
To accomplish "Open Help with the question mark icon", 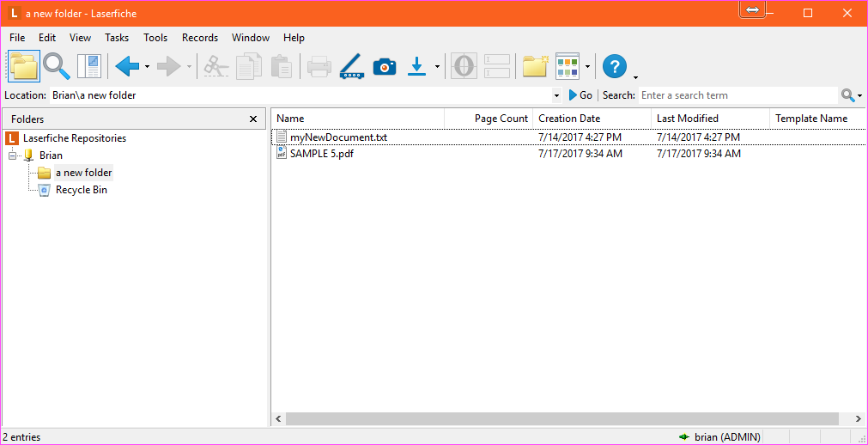I will [x=615, y=66].
